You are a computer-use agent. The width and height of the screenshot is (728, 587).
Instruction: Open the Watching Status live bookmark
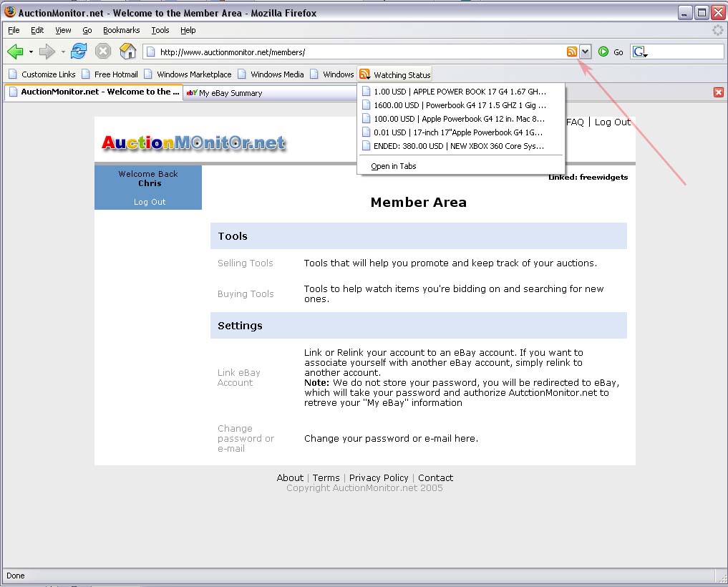point(395,74)
